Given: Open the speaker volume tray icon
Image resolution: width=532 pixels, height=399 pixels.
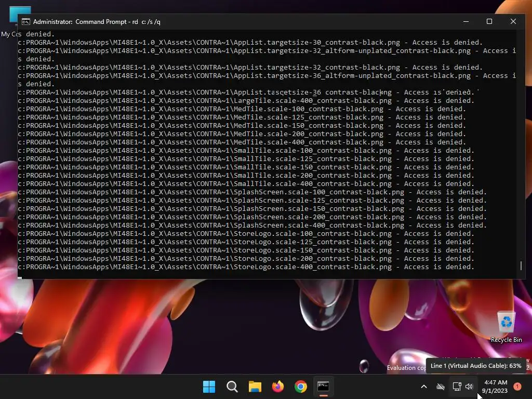Looking at the screenshot, I should (x=469, y=387).
